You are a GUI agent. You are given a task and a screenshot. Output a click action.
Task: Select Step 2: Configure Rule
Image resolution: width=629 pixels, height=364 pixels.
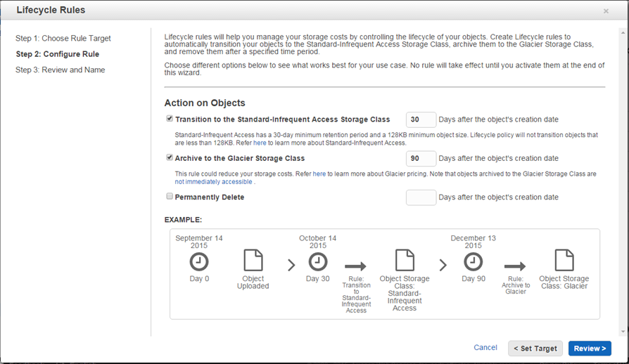coord(57,54)
